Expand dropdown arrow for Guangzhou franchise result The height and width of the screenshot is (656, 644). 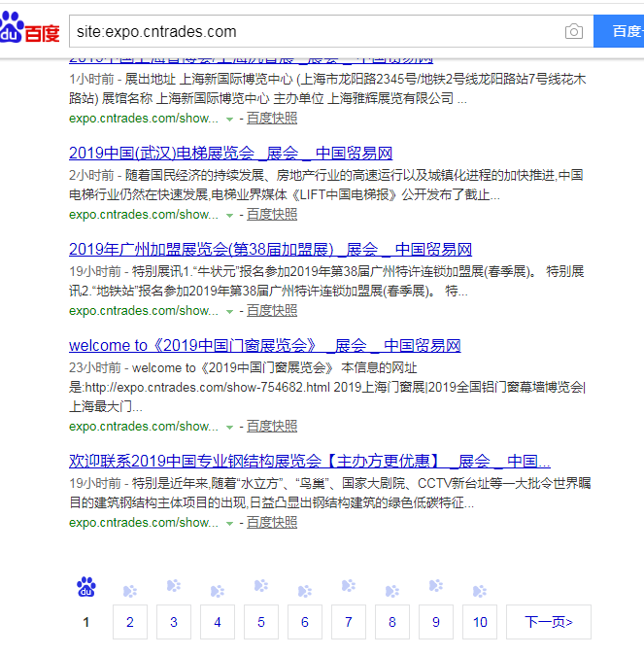(229, 311)
